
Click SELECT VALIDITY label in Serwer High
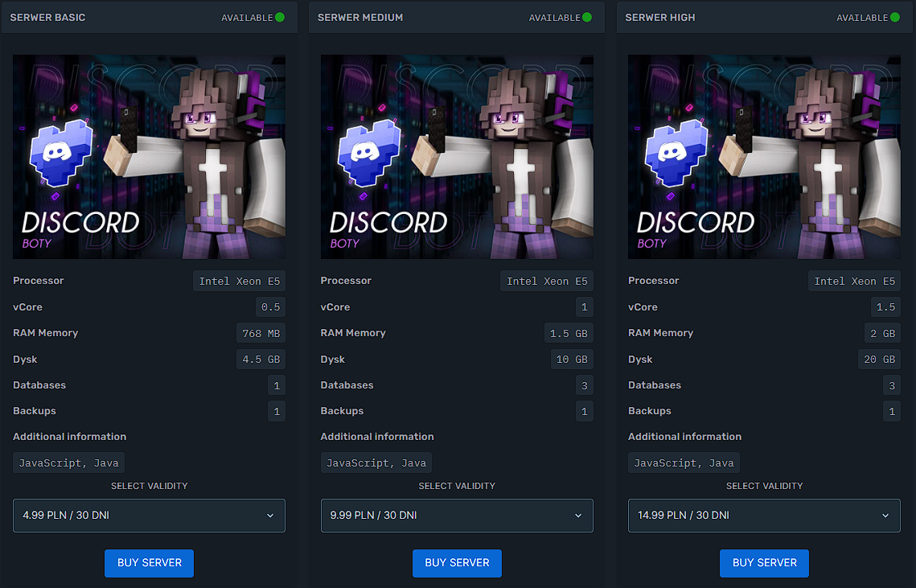tap(764, 486)
